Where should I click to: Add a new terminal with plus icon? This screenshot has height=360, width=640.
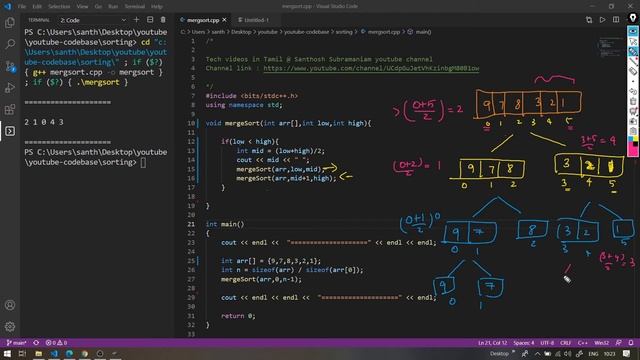(136, 20)
